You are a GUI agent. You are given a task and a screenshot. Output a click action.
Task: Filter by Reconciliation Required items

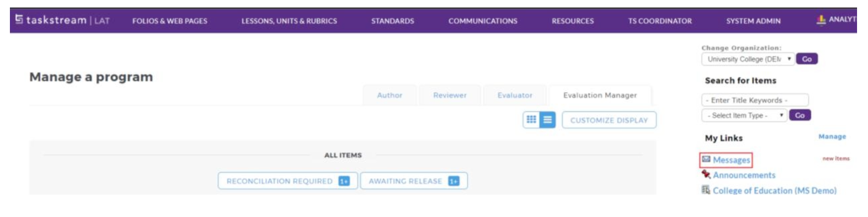(x=288, y=181)
